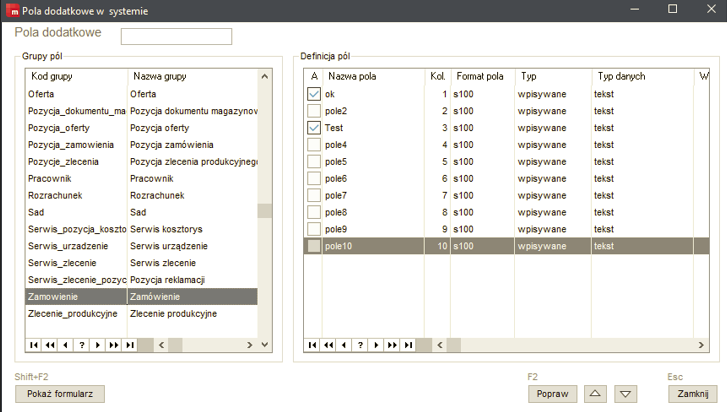The width and height of the screenshot is (727, 412).
Task: Click search (?) button in Grupy pól navigator
Action: point(81,344)
